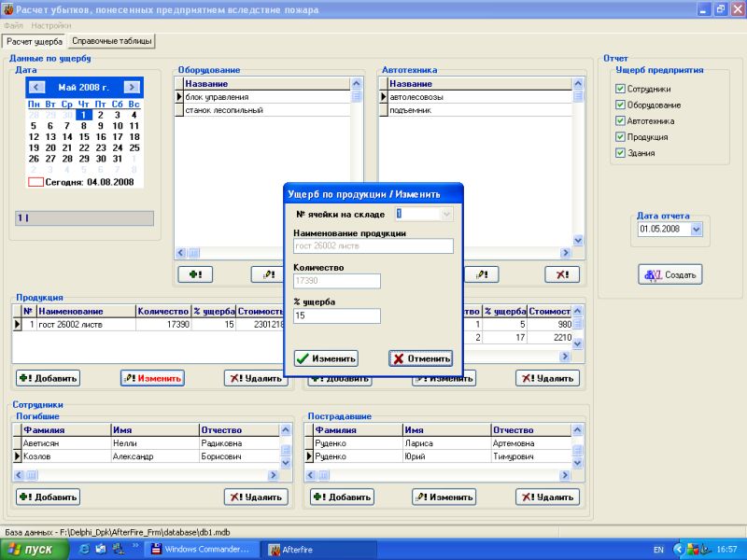Click the Создать report button icon
Screen dimensions: 747x560
(670, 274)
